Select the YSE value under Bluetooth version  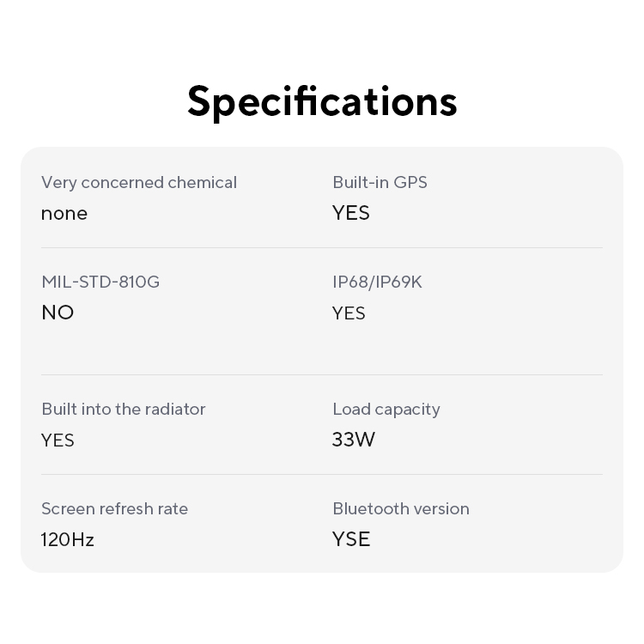click(351, 539)
